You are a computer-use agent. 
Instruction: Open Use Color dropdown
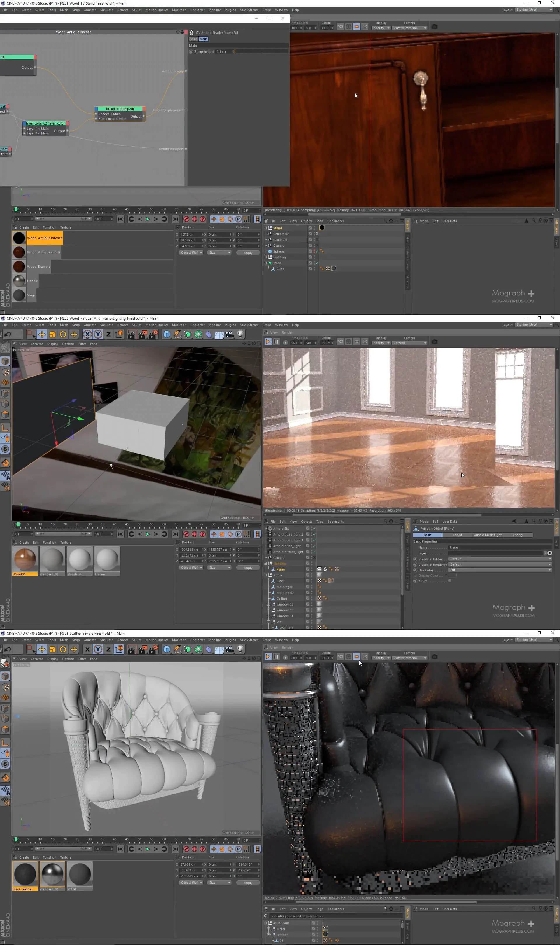click(x=500, y=570)
